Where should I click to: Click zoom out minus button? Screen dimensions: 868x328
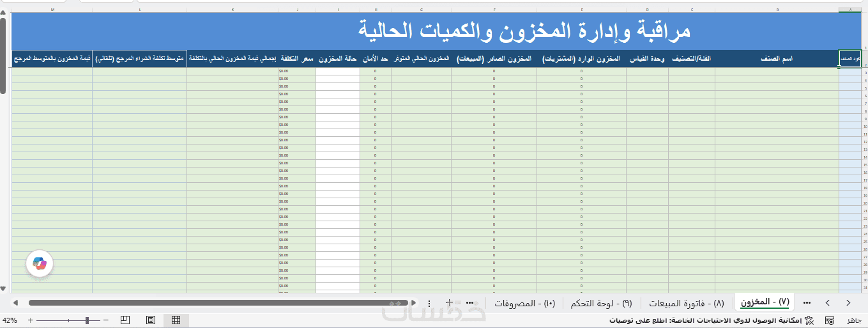tap(106, 320)
